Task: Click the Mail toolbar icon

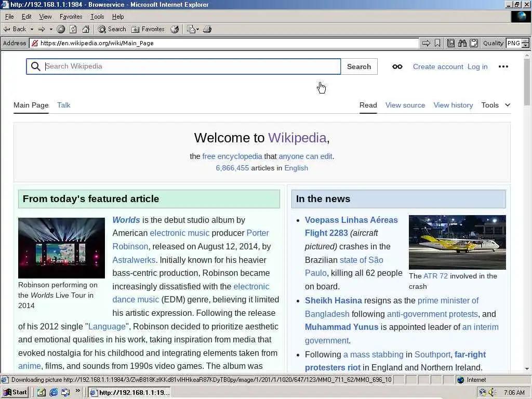Action: [191, 29]
